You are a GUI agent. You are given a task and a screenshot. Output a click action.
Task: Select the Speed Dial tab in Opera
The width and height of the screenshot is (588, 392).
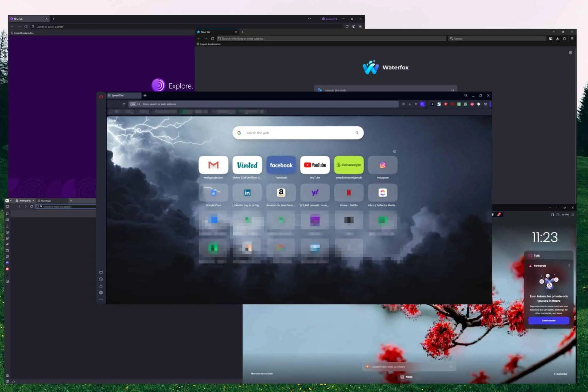tap(124, 95)
